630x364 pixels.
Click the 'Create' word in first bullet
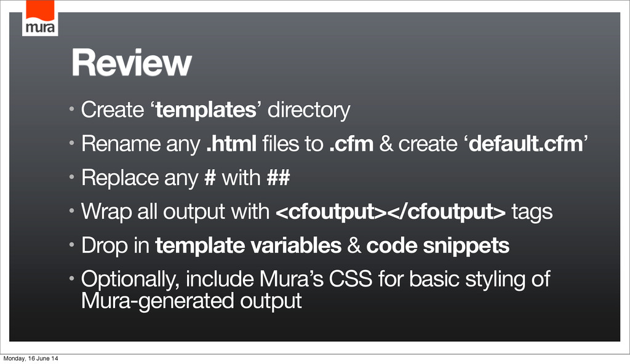tap(113, 109)
